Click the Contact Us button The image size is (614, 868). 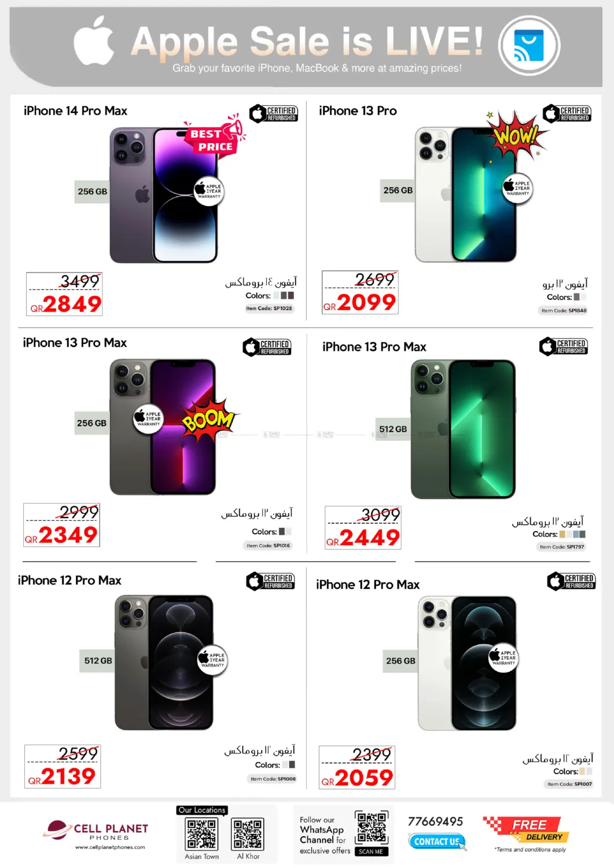tap(436, 841)
